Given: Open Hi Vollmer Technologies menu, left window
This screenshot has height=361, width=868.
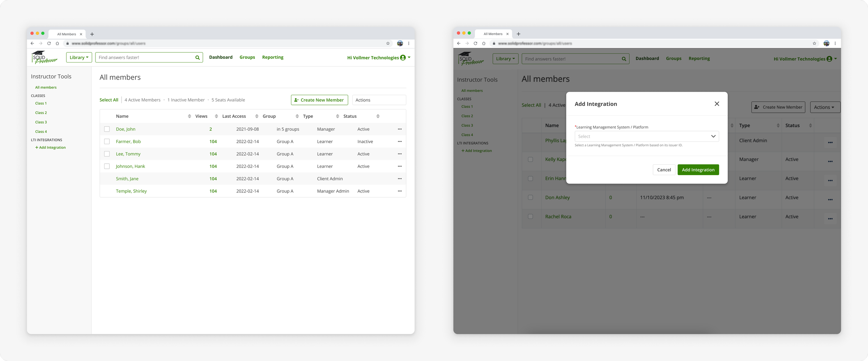Looking at the screenshot, I should point(379,58).
